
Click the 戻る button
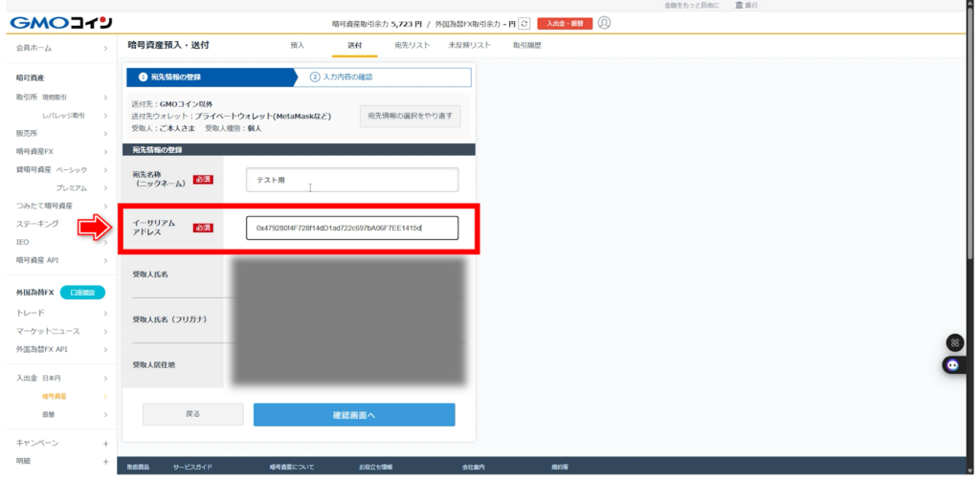[x=192, y=414]
